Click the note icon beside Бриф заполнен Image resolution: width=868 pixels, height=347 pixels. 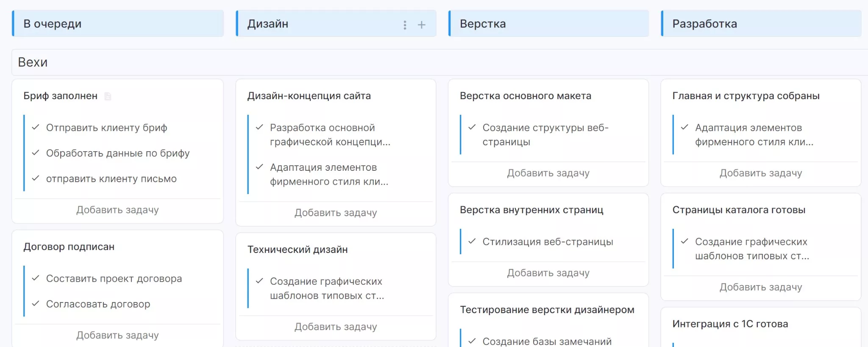pyautogui.click(x=108, y=97)
